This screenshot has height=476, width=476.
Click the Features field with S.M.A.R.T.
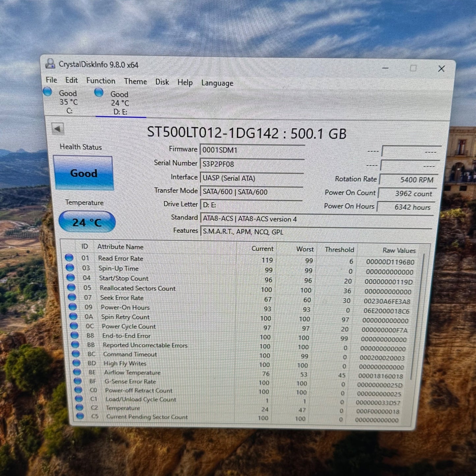coord(316,232)
